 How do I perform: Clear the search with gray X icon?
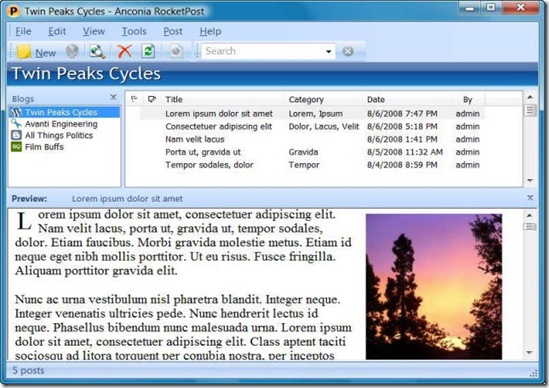click(348, 51)
